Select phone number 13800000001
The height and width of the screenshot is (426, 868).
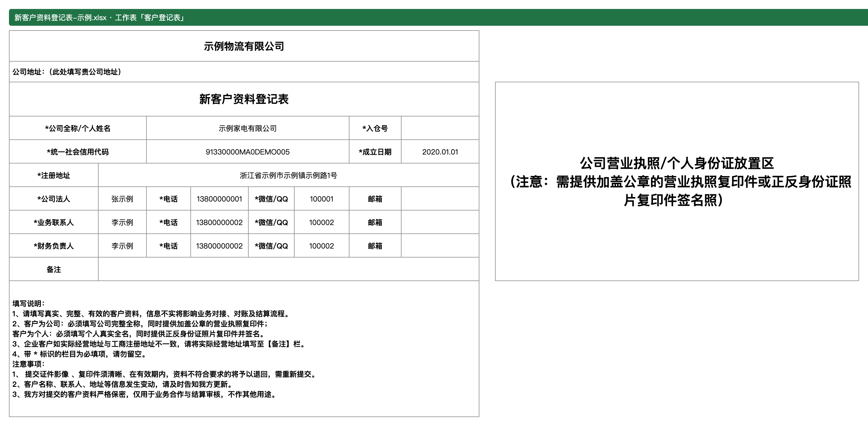pyautogui.click(x=219, y=199)
